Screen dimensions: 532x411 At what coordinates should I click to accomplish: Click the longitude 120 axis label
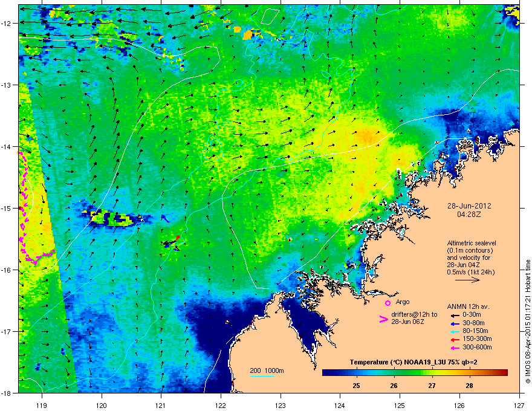(x=102, y=405)
